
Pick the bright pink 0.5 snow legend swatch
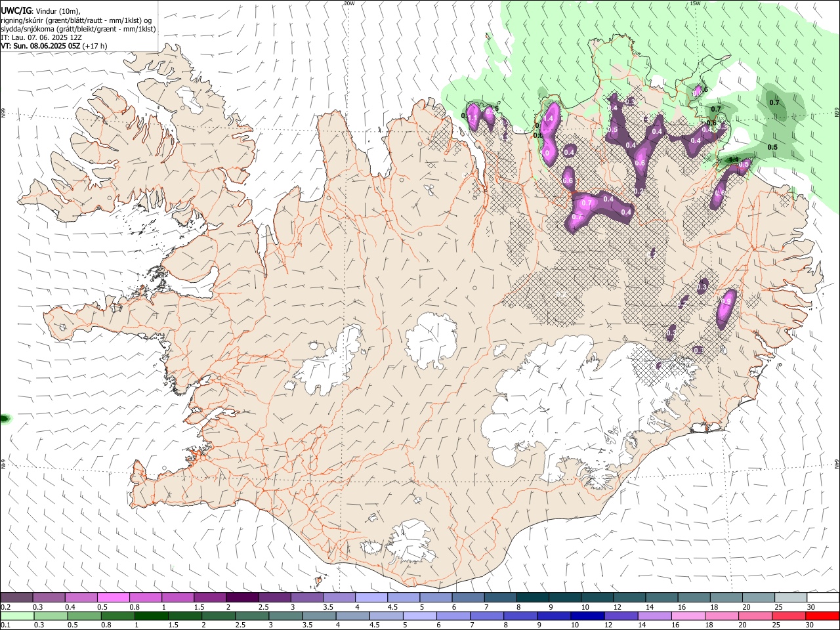[113, 598]
